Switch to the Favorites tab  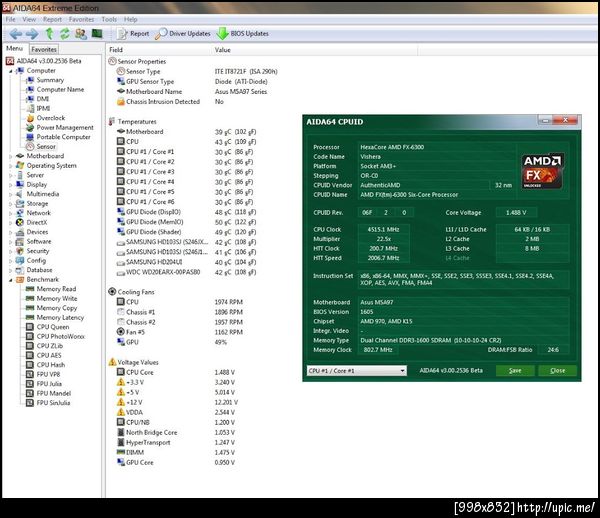(44, 49)
